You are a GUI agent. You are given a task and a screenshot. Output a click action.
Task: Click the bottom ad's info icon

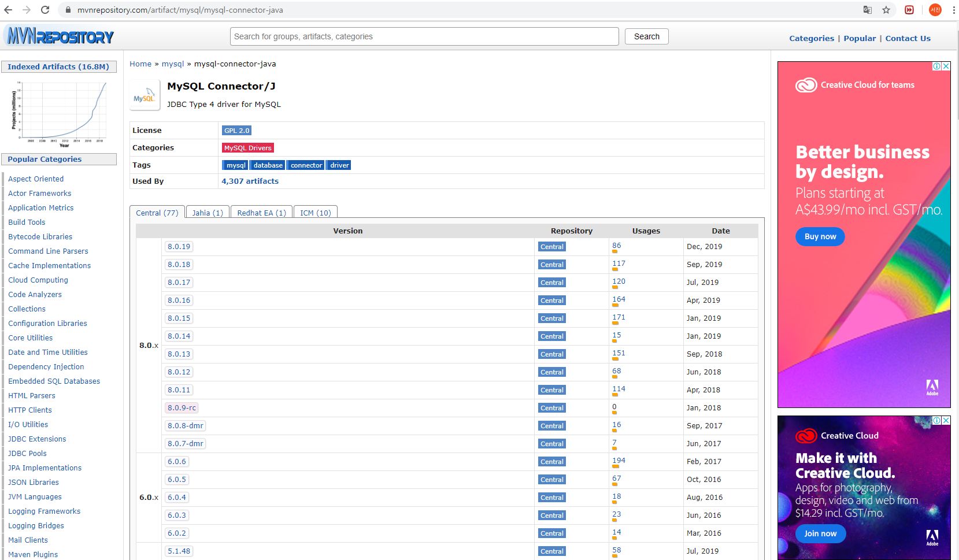pyautogui.click(x=937, y=421)
